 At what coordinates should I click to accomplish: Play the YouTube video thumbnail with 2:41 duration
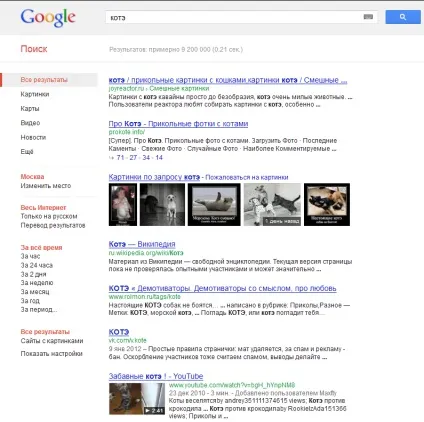[x=137, y=399]
